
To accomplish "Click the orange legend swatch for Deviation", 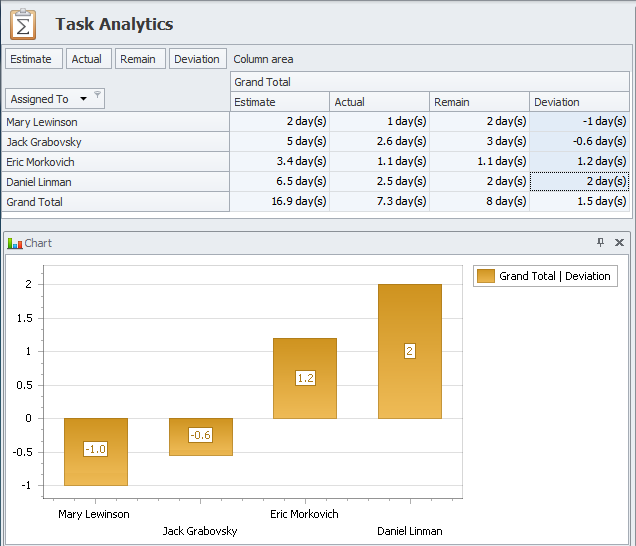I will [x=486, y=276].
